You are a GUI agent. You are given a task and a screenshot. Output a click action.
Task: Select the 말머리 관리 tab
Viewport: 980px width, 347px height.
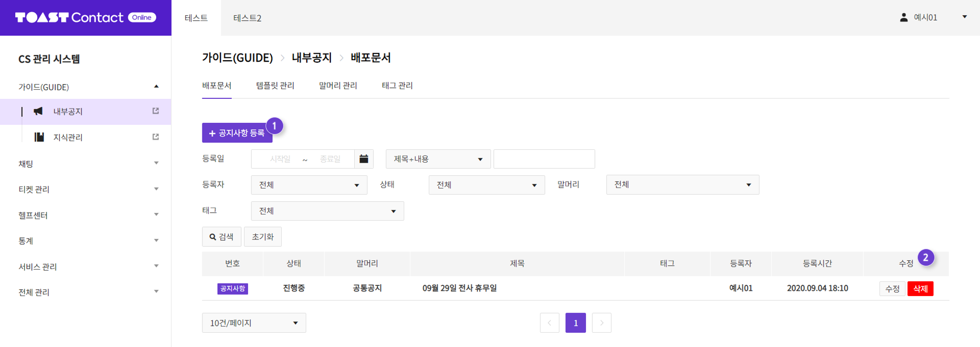click(x=338, y=86)
